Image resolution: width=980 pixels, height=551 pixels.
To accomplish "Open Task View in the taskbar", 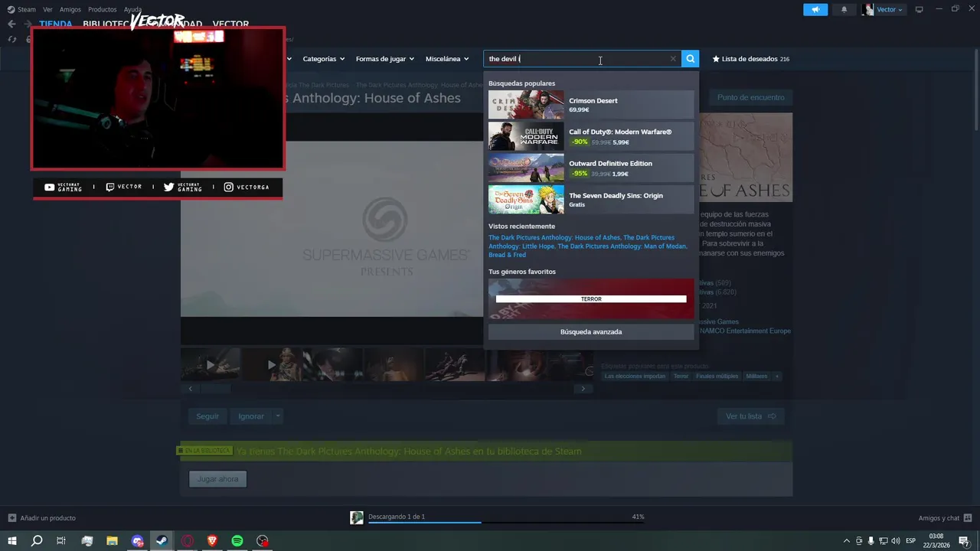I will pyautogui.click(x=61, y=541).
